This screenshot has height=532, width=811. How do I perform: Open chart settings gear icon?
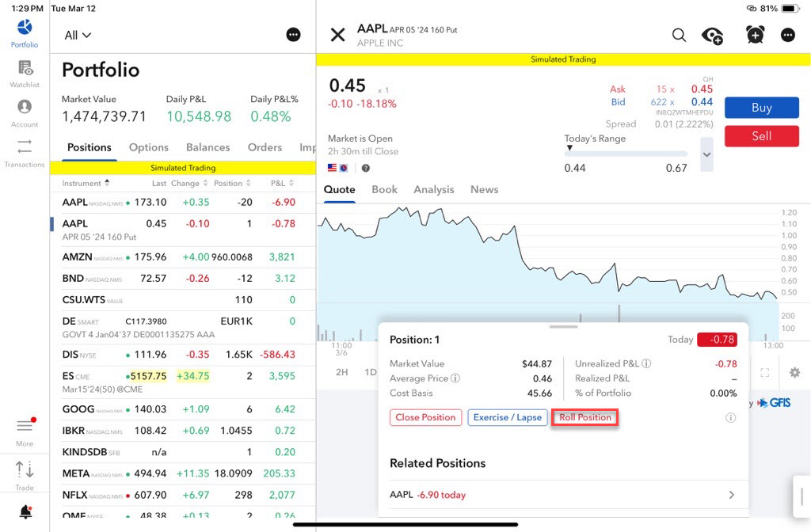[794, 372]
